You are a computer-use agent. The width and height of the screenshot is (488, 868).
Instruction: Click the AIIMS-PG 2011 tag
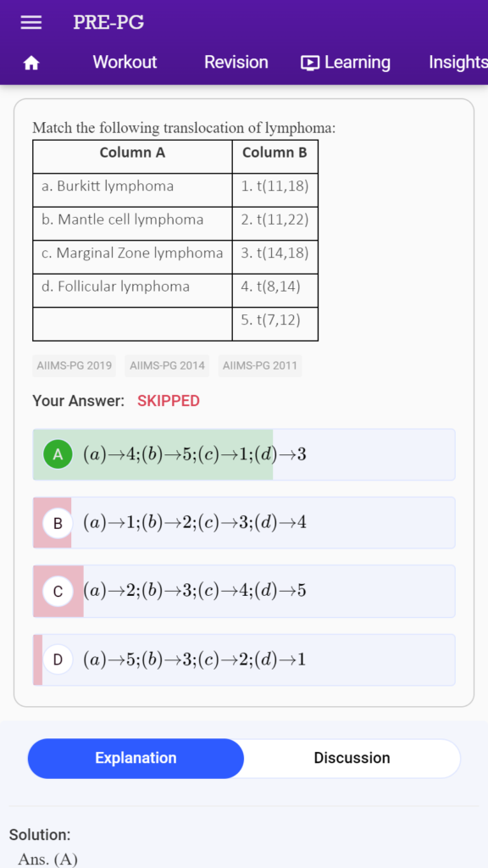260,365
